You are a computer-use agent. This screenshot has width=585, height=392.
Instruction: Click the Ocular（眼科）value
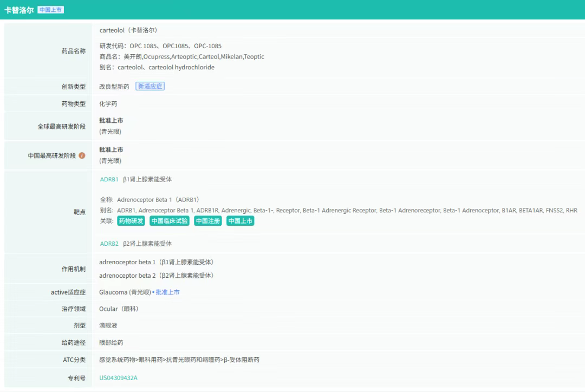pyautogui.click(x=119, y=309)
